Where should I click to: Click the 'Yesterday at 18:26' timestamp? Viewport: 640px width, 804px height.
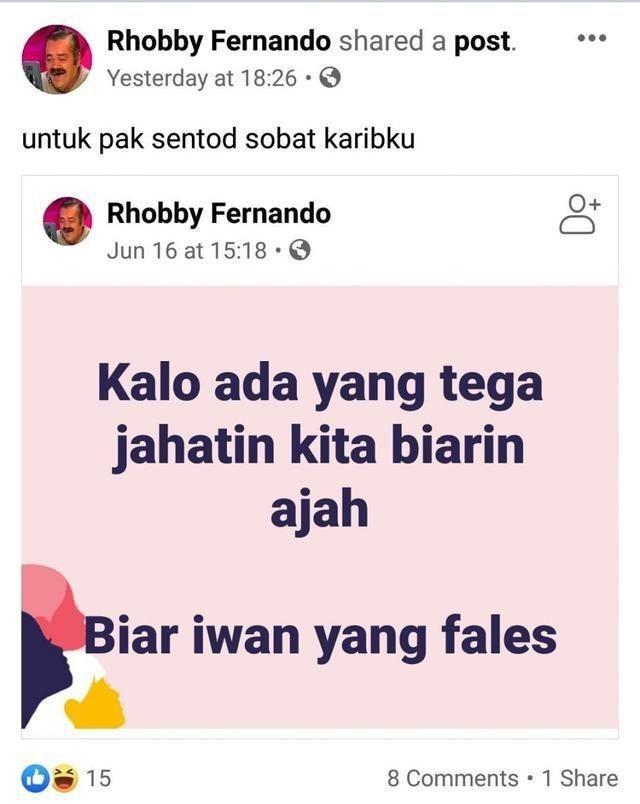(202, 78)
